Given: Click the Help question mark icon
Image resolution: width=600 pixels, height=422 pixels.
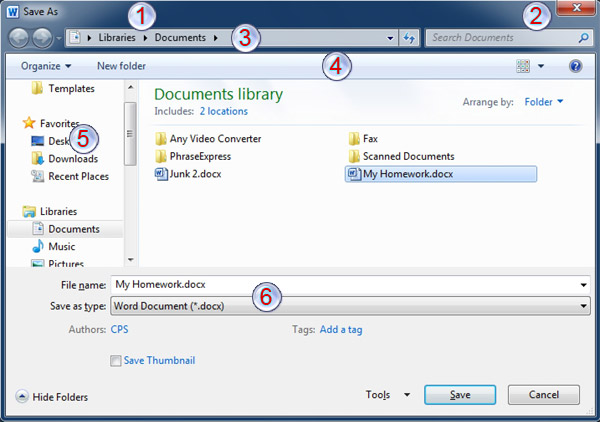Looking at the screenshot, I should click(x=575, y=66).
